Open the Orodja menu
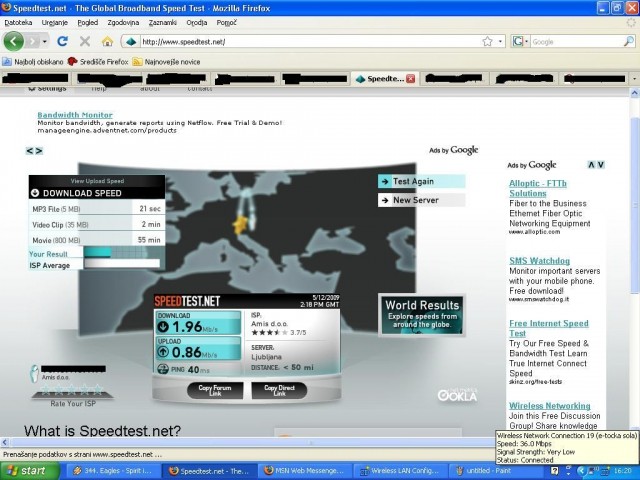 pyautogui.click(x=197, y=22)
